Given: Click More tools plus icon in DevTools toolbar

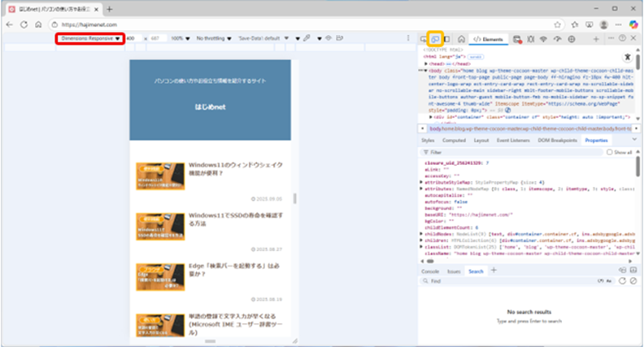Looking at the screenshot, I should pos(596,39).
